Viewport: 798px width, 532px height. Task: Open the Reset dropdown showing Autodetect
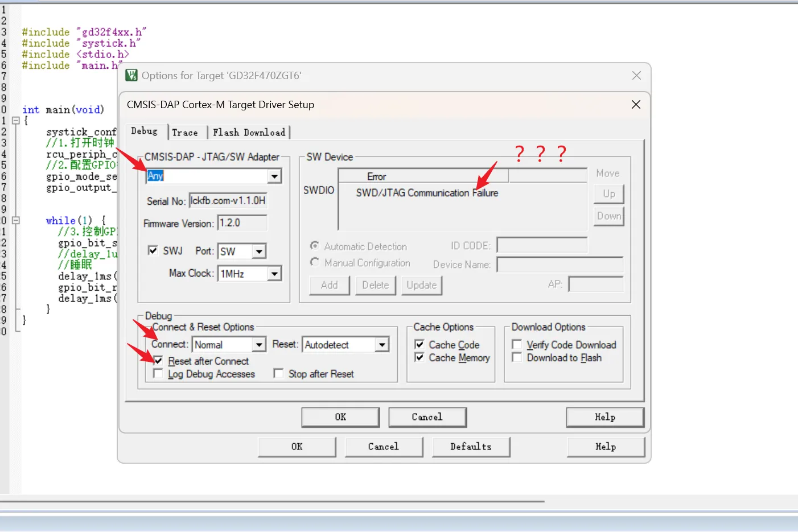point(382,345)
